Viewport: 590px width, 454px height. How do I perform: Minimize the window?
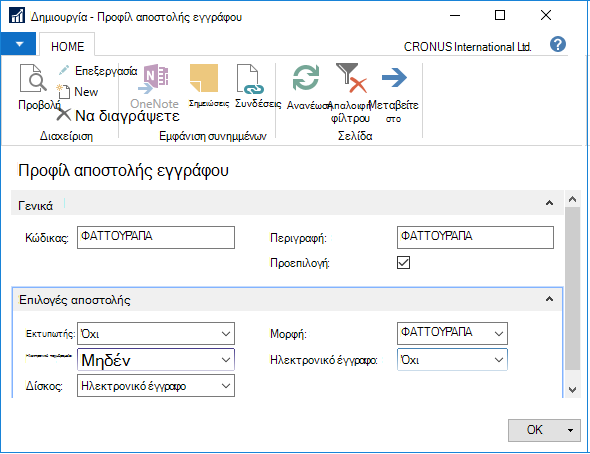(455, 15)
